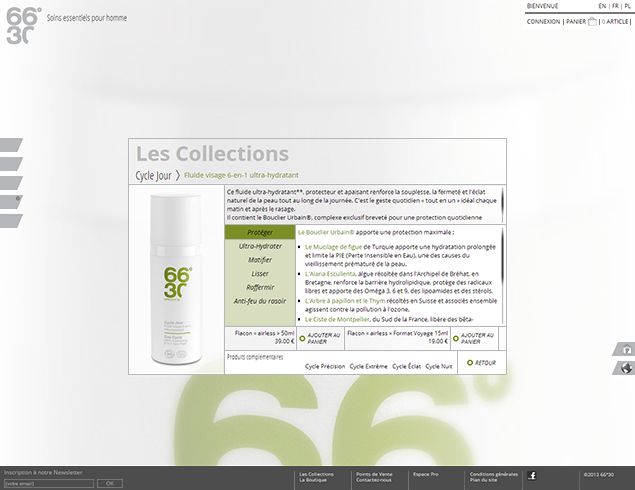Screen dimensions: 635x490
Task: Submit newsletter with the OK button
Action: coord(110,484)
